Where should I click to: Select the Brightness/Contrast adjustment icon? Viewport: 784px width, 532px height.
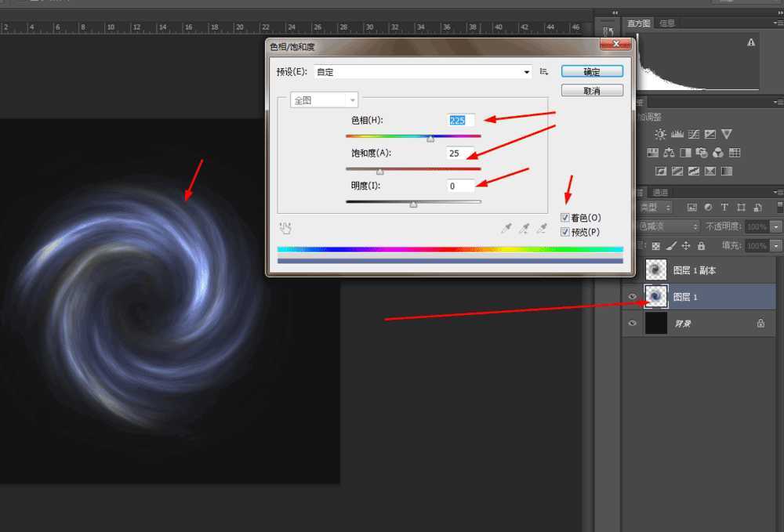(x=661, y=134)
